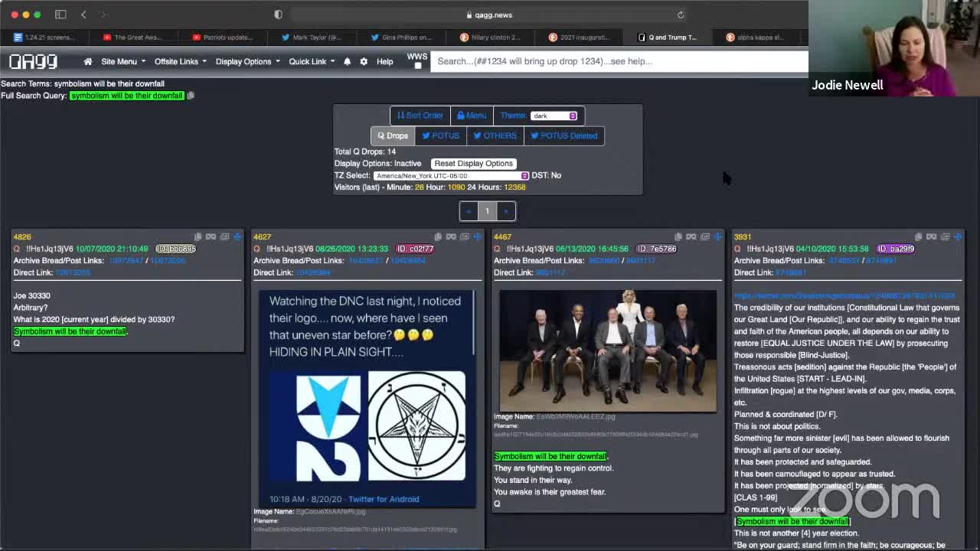The width and height of the screenshot is (980, 551).
Task: Click ID ba29f9 badge on drop 3931
Action: (897, 249)
